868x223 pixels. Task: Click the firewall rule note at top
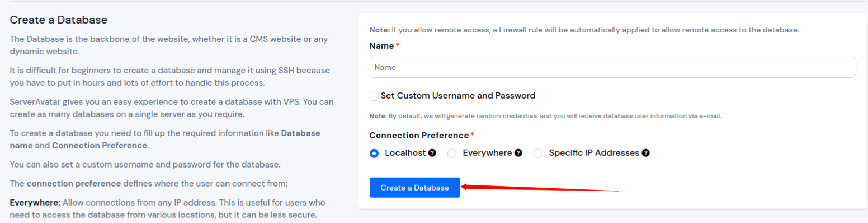[x=584, y=30]
